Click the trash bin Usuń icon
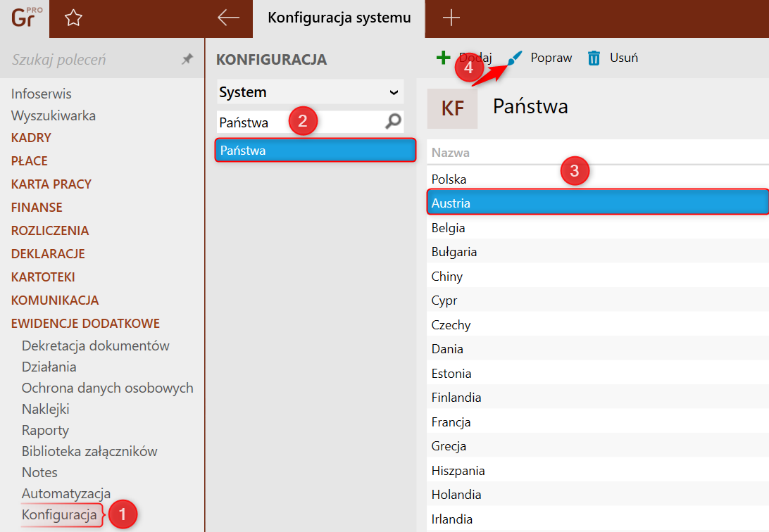 (594, 58)
